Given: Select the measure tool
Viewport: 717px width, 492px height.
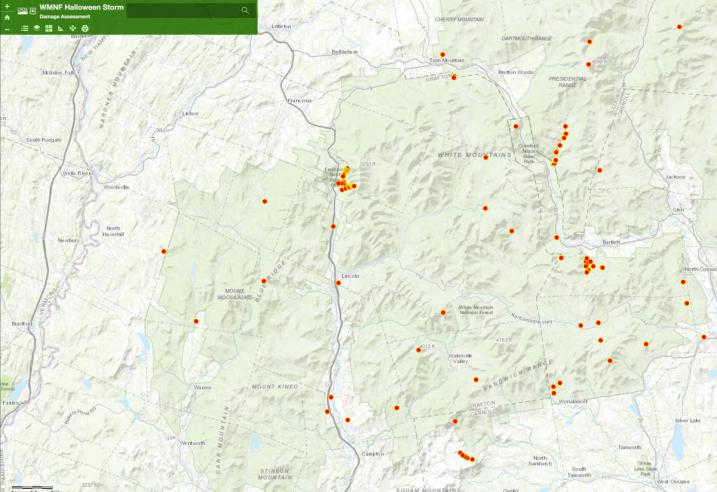Looking at the screenshot, I should [60, 28].
